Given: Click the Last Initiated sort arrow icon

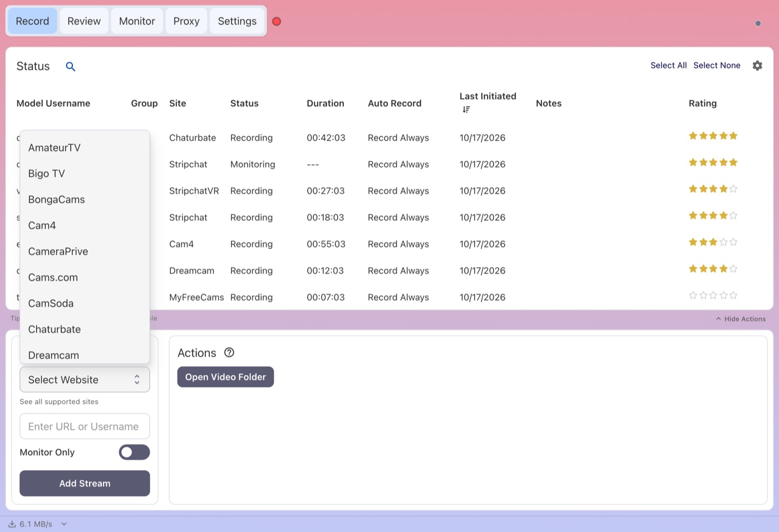Looking at the screenshot, I should coord(466,110).
